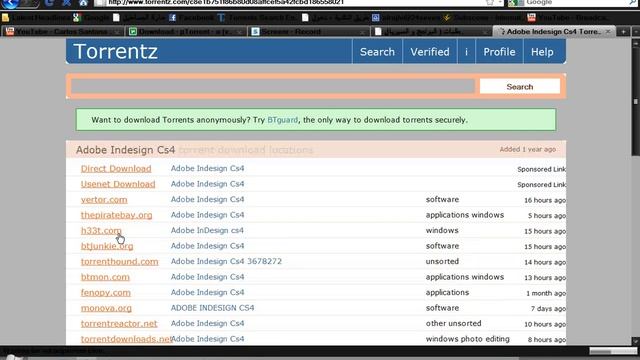Screen dimensions: 640x360
Task: Click 'windows photo editing' category text
Action: [467, 339]
